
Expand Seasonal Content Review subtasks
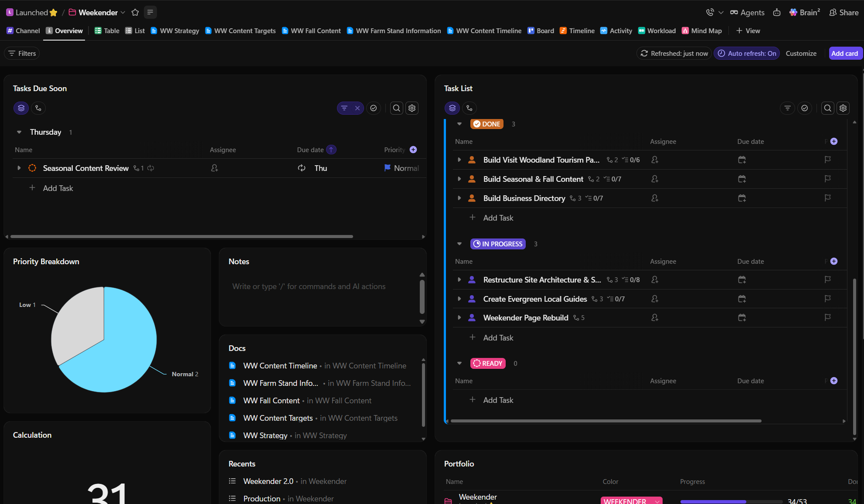click(19, 168)
